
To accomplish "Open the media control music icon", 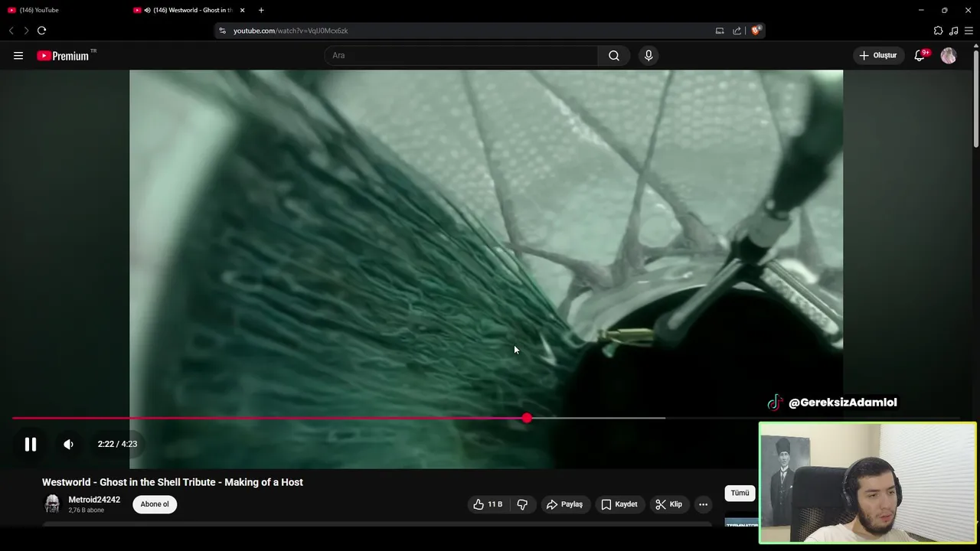I will [x=953, y=31].
